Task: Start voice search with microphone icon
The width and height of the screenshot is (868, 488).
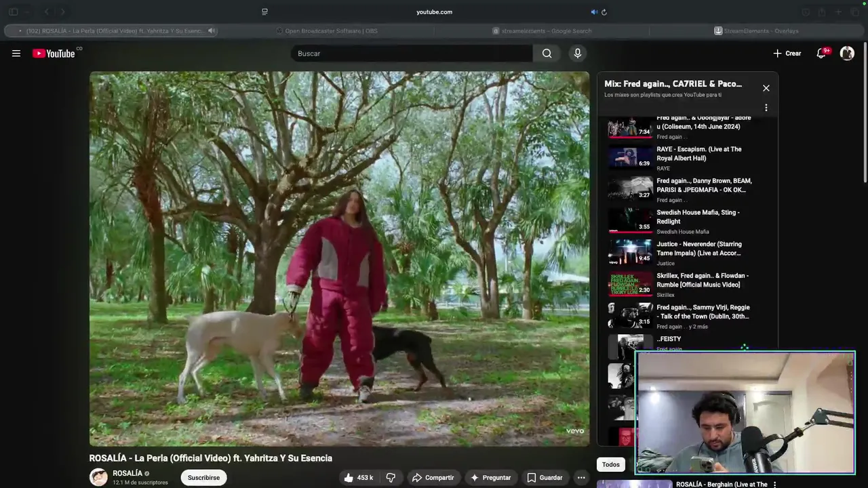Action: click(578, 54)
